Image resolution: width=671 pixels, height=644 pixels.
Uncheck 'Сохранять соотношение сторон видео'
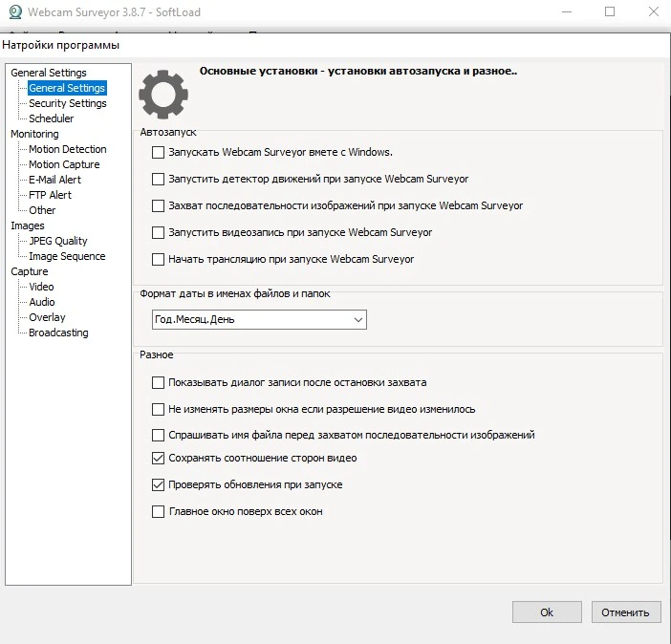tap(158, 459)
